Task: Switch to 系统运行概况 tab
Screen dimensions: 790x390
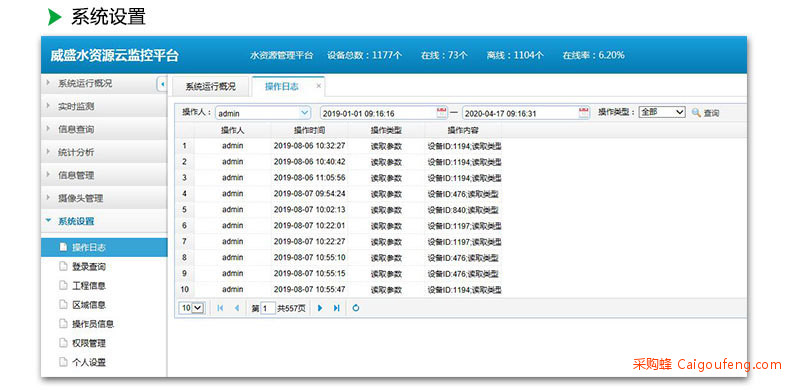Action: [x=210, y=87]
